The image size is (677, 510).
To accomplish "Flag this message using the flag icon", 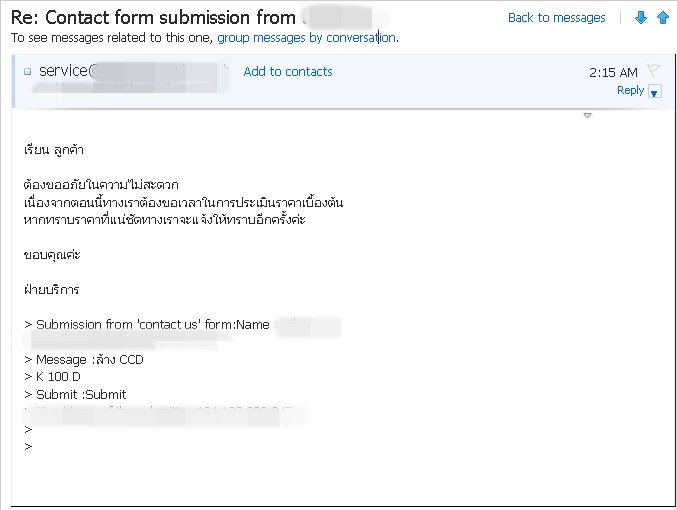I will (x=654, y=71).
